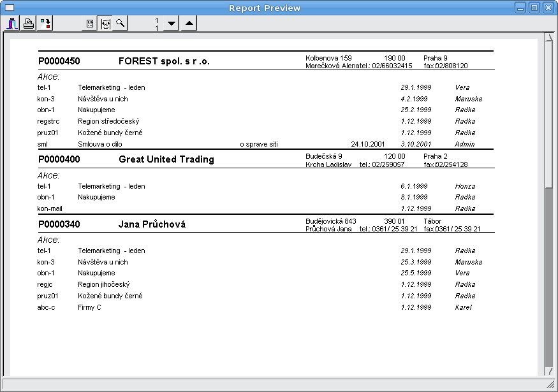Switch to whole page view icon
The width and height of the screenshot is (558, 392).
[x=90, y=24]
